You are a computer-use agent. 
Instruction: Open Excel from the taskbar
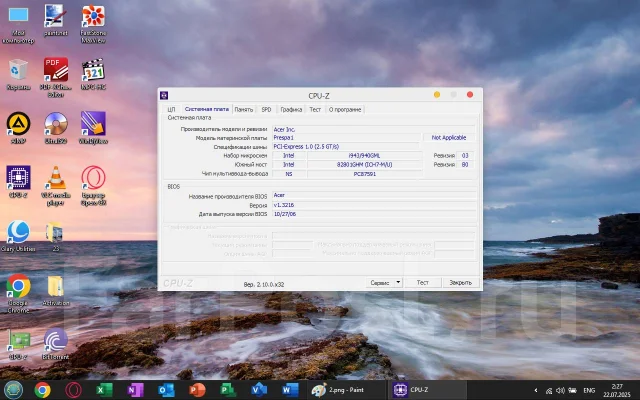coord(104,390)
